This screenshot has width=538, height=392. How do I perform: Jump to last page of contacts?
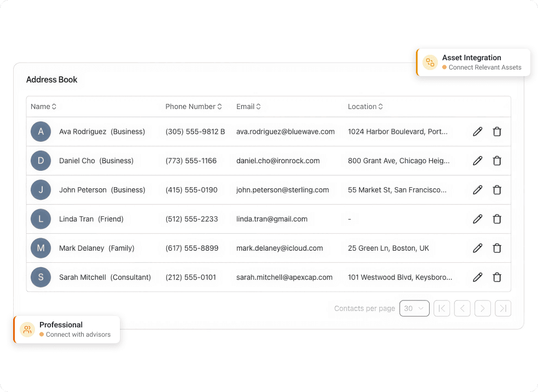502,308
